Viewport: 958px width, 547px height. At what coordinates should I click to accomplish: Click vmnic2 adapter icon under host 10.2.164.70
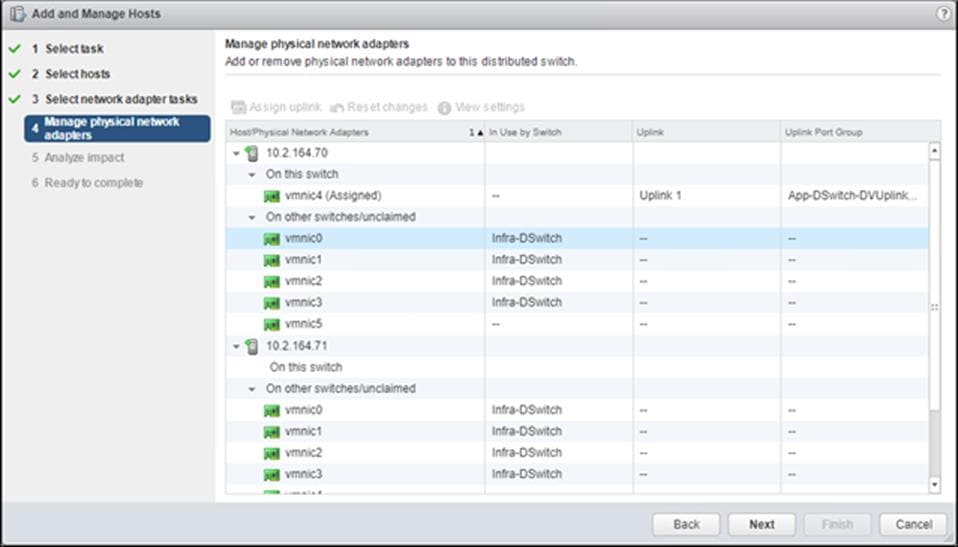[x=272, y=282]
